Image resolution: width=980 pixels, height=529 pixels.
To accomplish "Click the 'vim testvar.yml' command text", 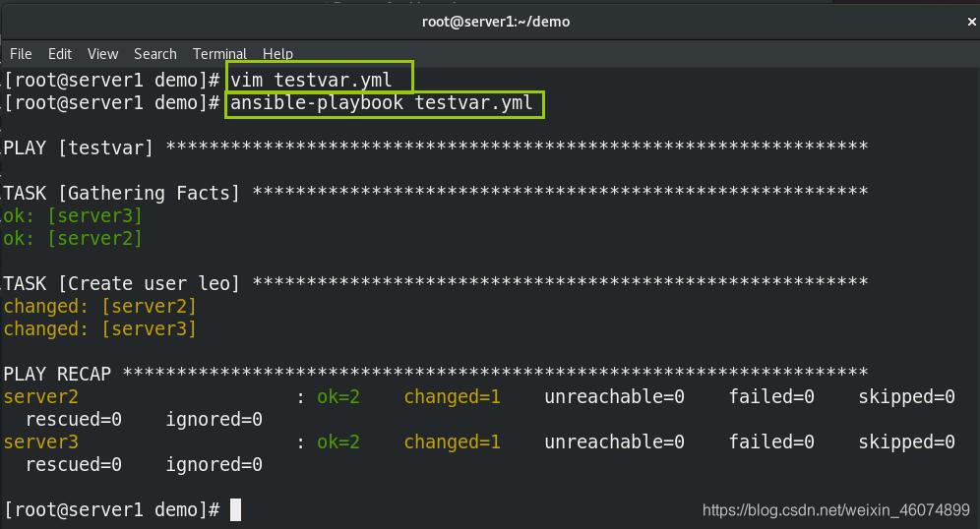I will [x=311, y=80].
